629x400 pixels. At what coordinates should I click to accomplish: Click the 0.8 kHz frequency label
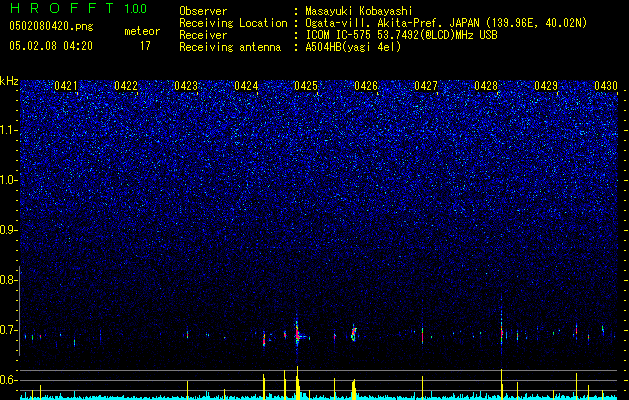[x=9, y=280]
